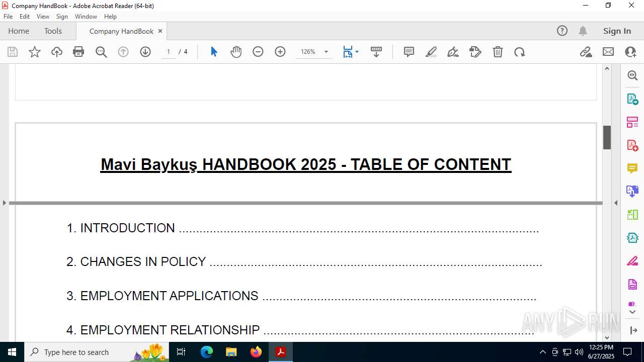Delete page using the trash icon
Viewport: 644px width, 362px height.
coord(498,52)
